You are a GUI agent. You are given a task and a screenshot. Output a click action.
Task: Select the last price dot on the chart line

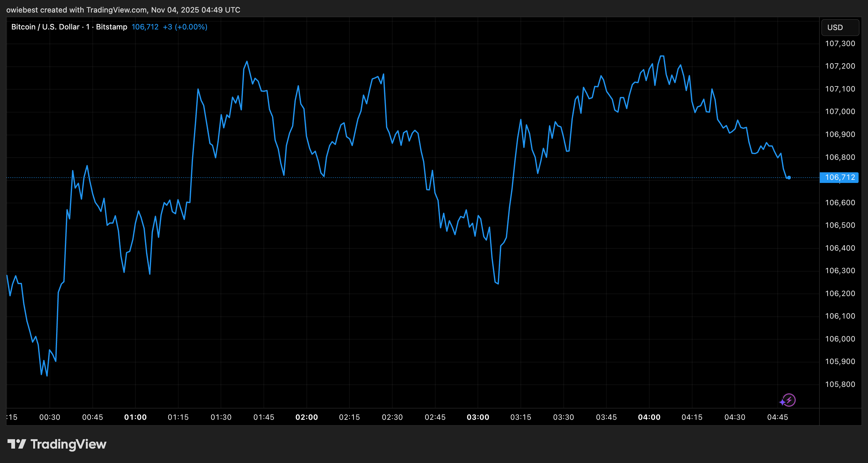(x=789, y=178)
